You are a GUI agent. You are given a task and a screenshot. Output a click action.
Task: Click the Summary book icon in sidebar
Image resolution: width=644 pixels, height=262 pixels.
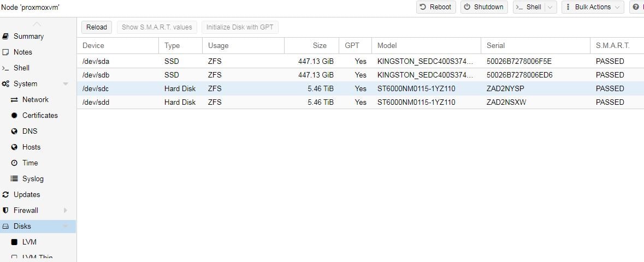[x=5, y=36]
